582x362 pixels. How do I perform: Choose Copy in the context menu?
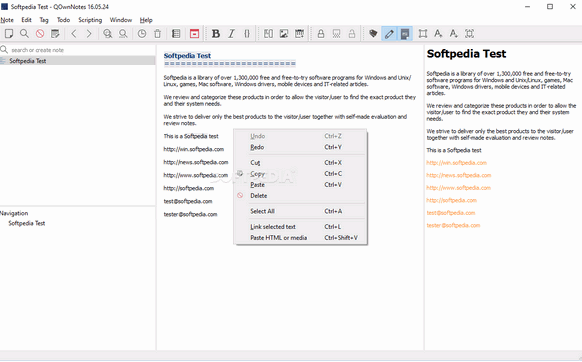point(301,174)
